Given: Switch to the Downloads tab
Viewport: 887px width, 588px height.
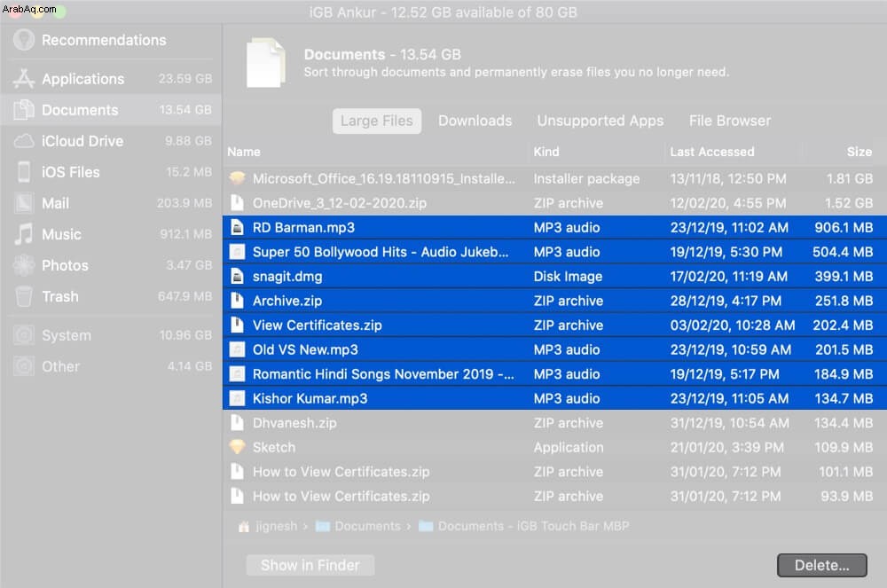Looking at the screenshot, I should click(475, 121).
